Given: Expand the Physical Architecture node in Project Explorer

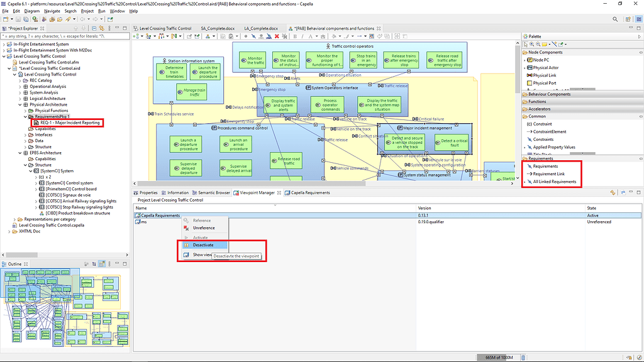Looking at the screenshot, I should [19, 105].
